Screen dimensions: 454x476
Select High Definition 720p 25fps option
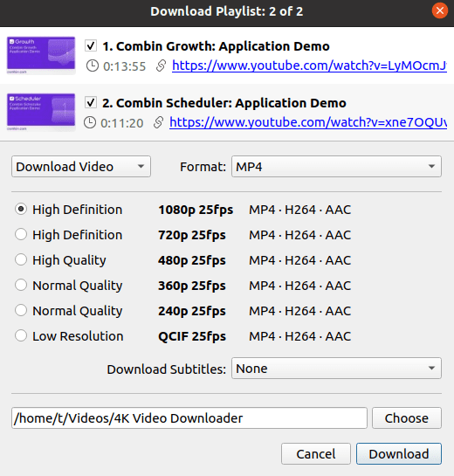pyautogui.click(x=21, y=234)
